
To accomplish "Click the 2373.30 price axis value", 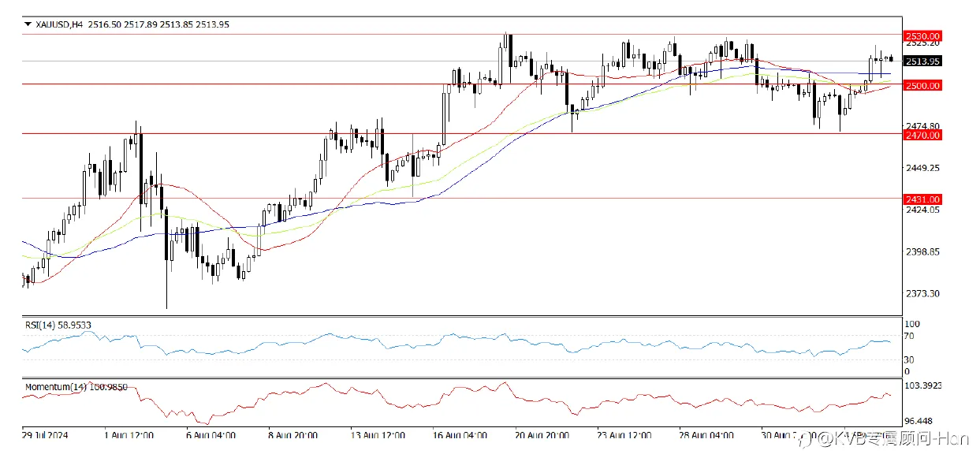I will (922, 293).
